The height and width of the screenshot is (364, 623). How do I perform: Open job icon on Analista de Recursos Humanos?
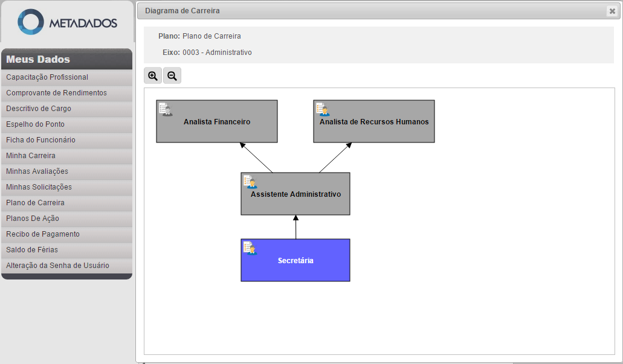[323, 109]
